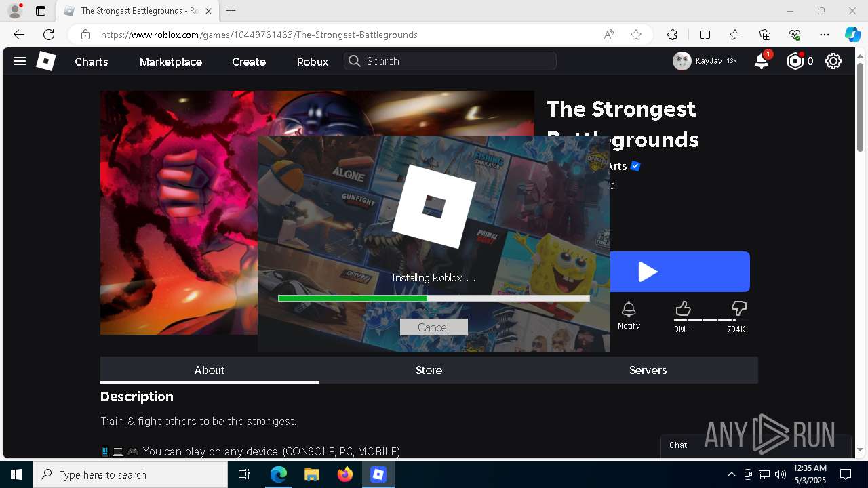Click the Windows taskbar search box
The image size is (868, 488).
pyautogui.click(x=130, y=474)
